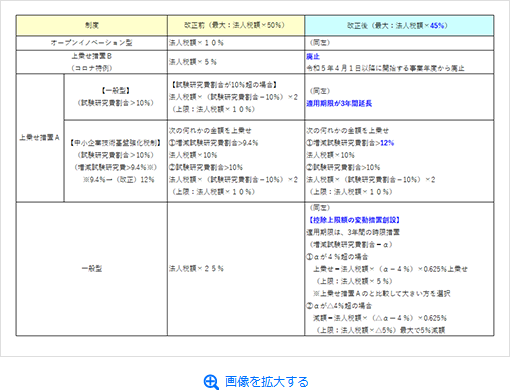Select the 法人税額×5% cell

[236, 62]
